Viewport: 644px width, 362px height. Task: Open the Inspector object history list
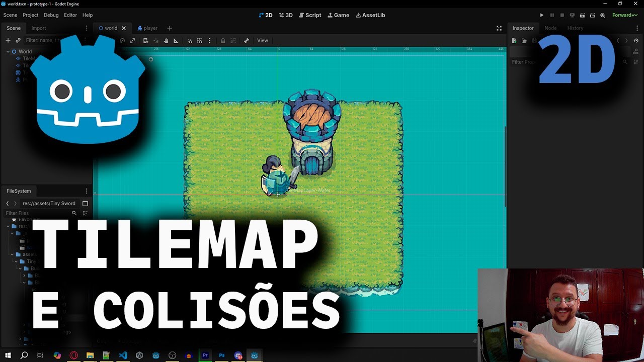[x=636, y=40]
